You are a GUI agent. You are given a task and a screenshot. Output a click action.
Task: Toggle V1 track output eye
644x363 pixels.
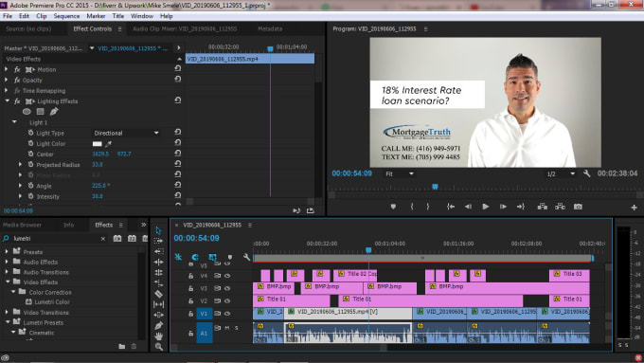[227, 314]
